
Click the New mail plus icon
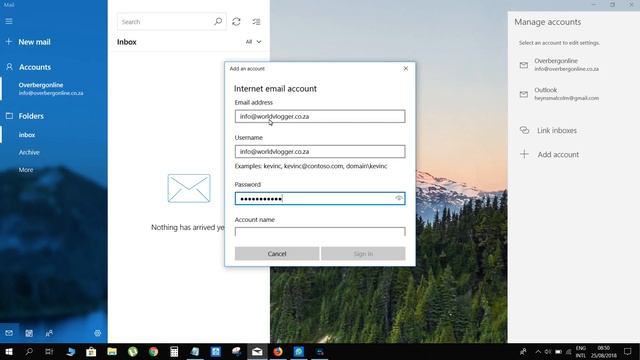(9, 42)
